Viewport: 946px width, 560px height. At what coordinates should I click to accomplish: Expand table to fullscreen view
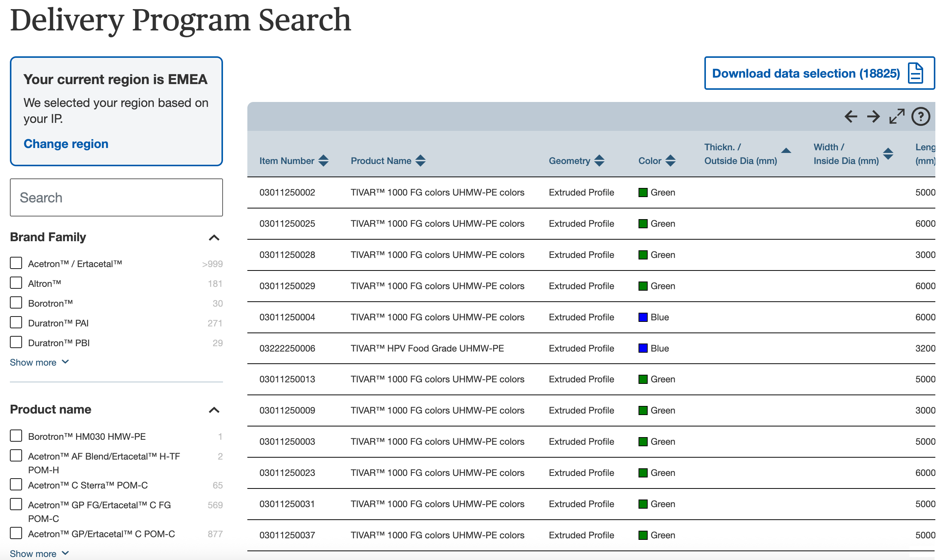tap(897, 116)
